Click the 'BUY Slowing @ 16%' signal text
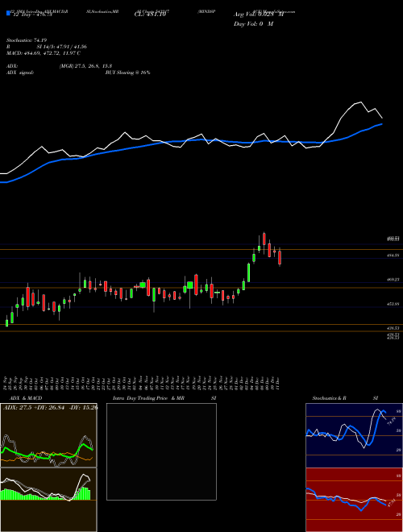Viewport: 403px width, 532px height. coord(127,73)
